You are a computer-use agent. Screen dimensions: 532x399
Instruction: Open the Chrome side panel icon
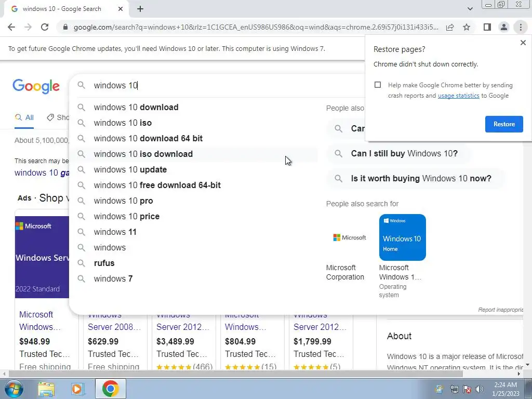coord(487,27)
